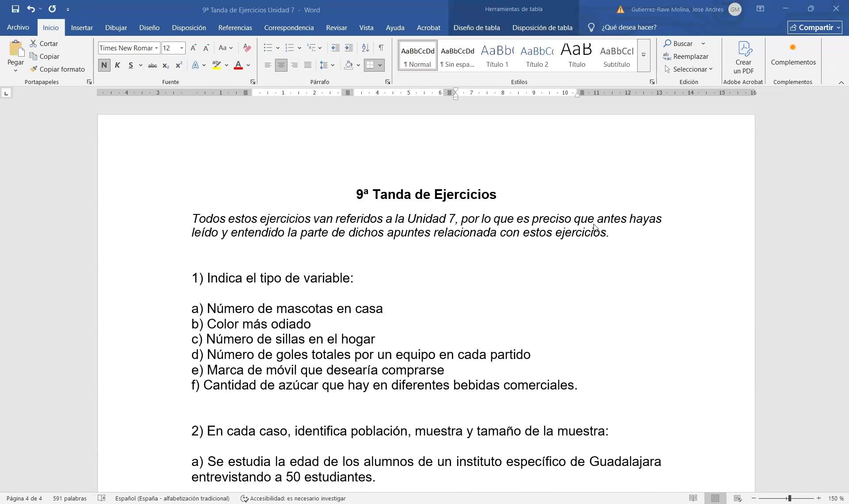Screen dimensions: 849x504
Task: Click the Increase indent icon
Action: click(349, 48)
